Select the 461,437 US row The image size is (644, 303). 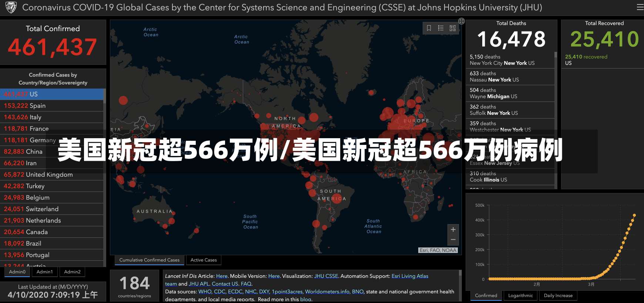tap(52, 94)
